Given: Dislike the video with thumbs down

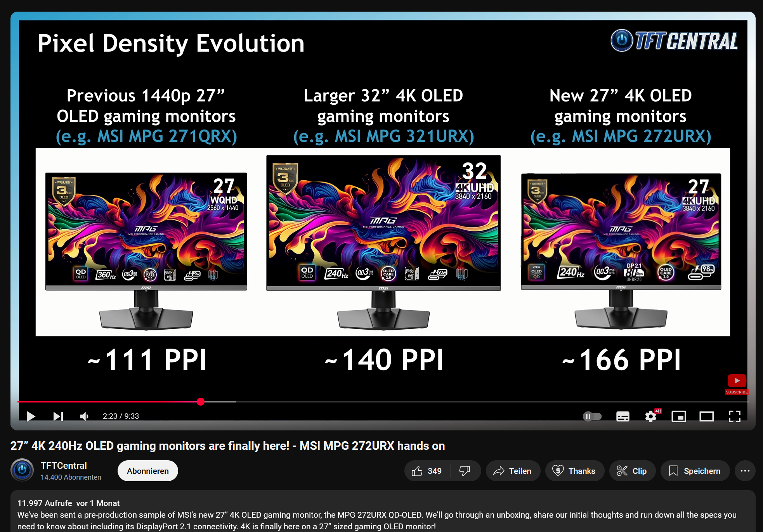Looking at the screenshot, I should pos(465,471).
